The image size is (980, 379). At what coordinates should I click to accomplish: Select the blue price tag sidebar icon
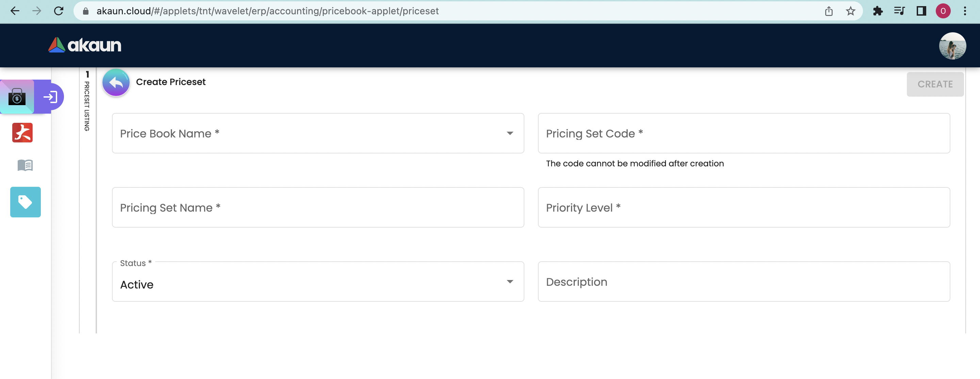click(26, 202)
